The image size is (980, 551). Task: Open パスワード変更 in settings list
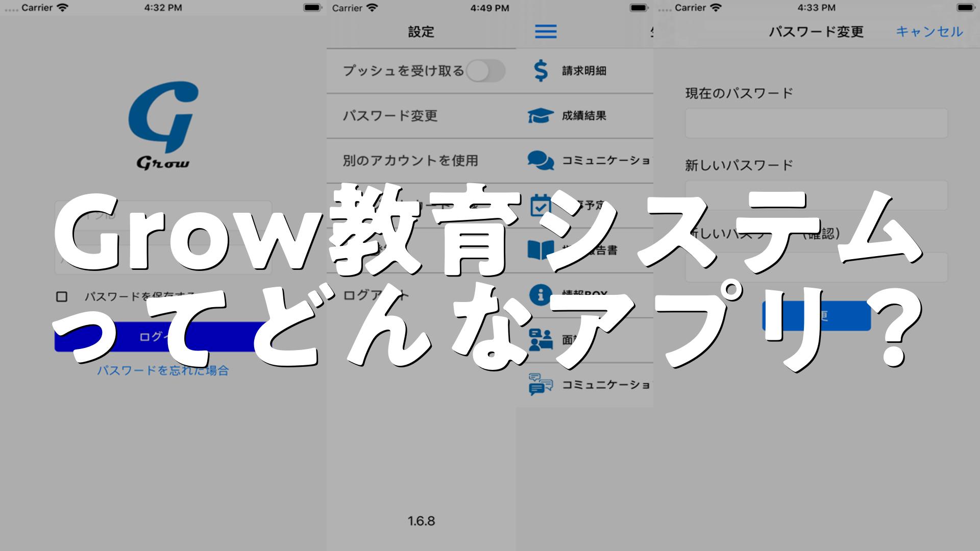390,116
